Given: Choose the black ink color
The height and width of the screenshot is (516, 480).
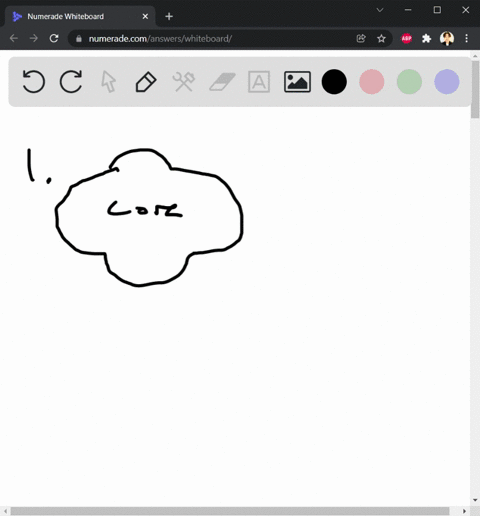Looking at the screenshot, I should coord(334,82).
